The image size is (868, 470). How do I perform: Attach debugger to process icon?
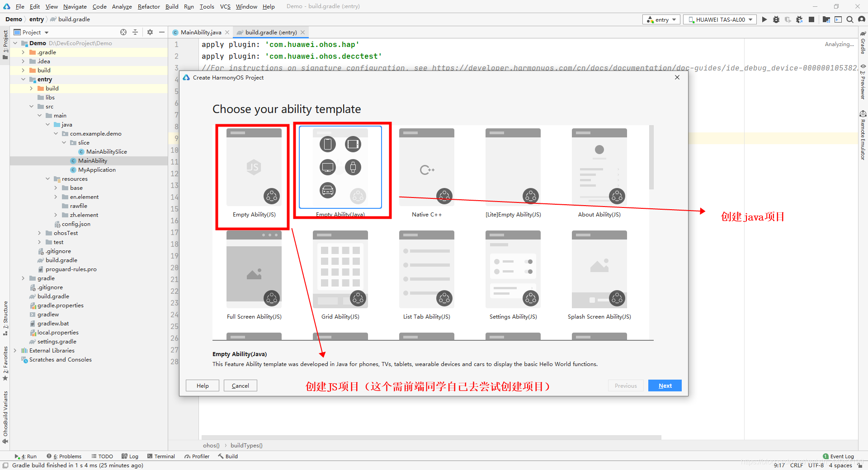tap(799, 19)
